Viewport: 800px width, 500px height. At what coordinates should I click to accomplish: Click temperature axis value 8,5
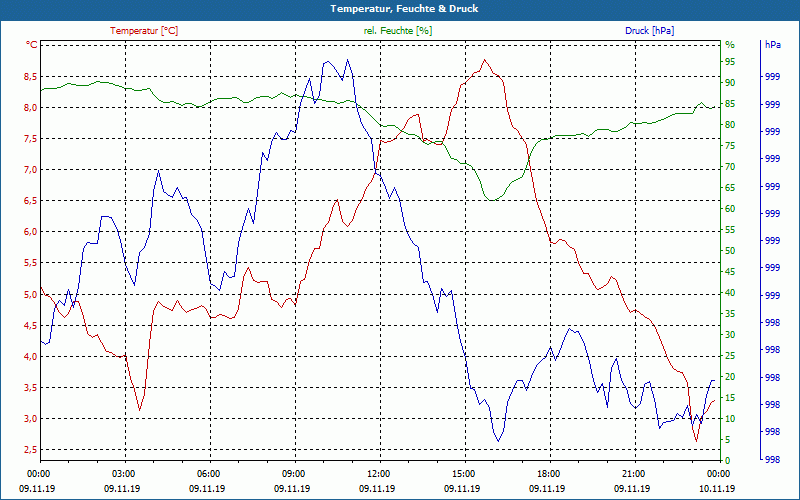[x=31, y=77]
